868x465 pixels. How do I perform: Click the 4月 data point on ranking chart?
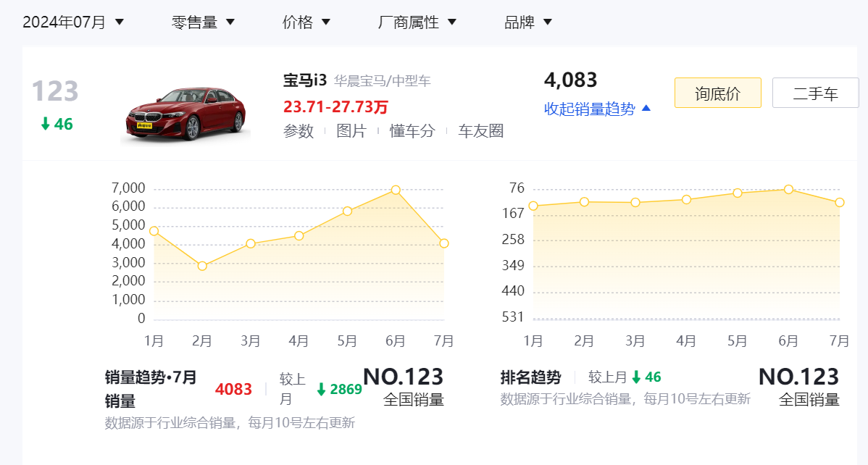pos(686,199)
